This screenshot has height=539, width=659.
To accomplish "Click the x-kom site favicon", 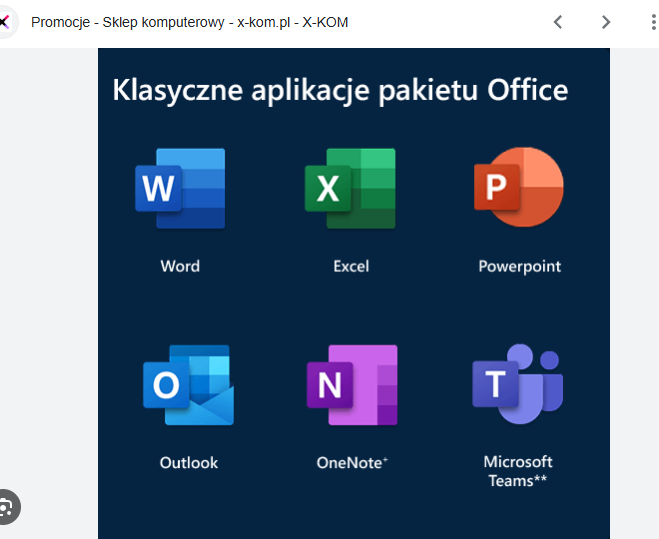I will [4, 22].
